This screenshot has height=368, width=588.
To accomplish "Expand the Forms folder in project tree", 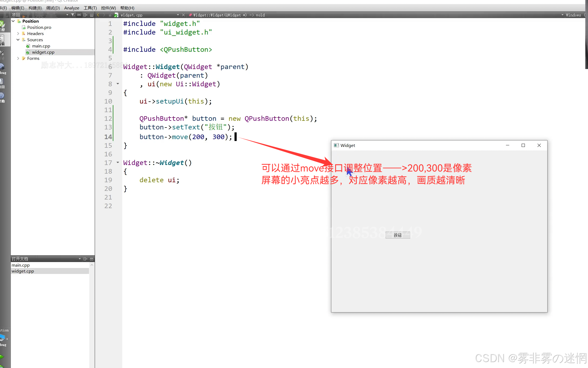I will point(18,58).
